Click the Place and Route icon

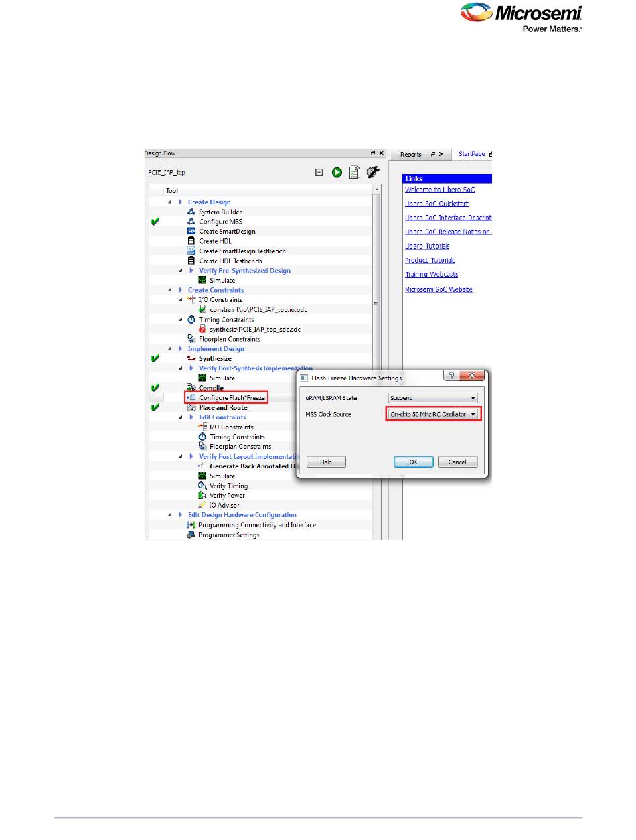191,407
